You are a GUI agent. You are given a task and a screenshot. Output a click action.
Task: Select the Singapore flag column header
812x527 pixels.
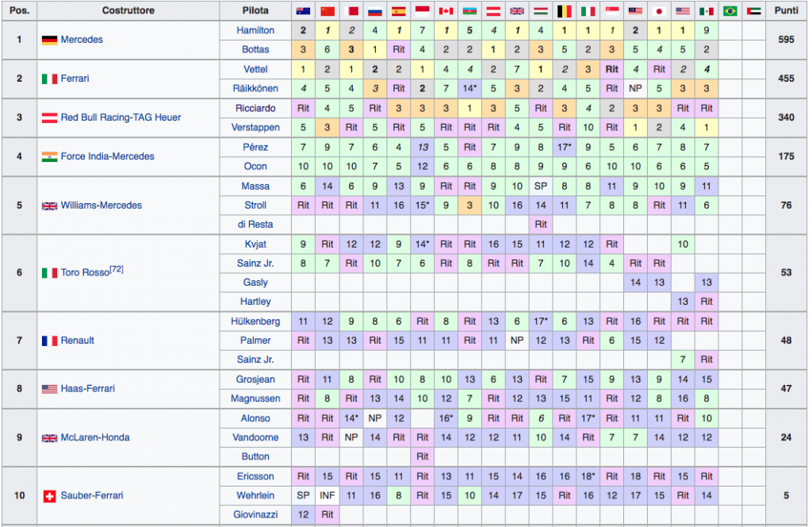[611, 11]
